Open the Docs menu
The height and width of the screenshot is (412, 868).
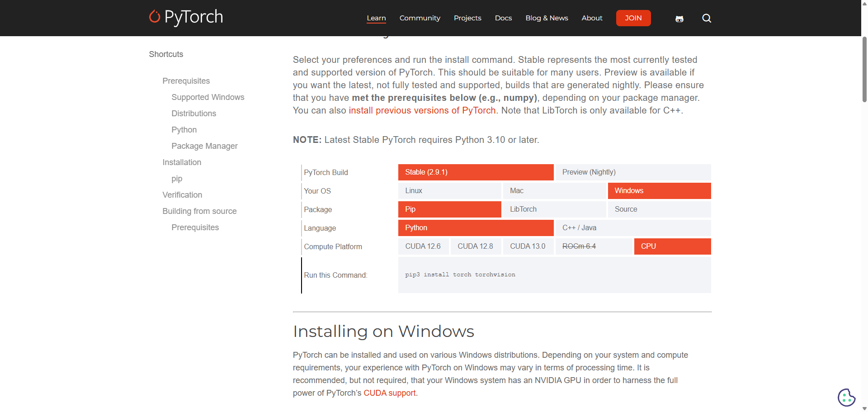coord(503,18)
